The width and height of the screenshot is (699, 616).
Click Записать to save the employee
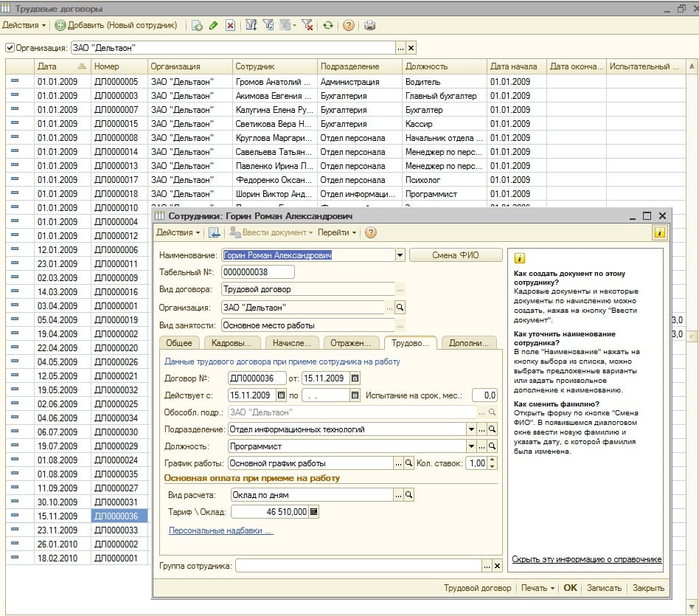tap(604, 588)
